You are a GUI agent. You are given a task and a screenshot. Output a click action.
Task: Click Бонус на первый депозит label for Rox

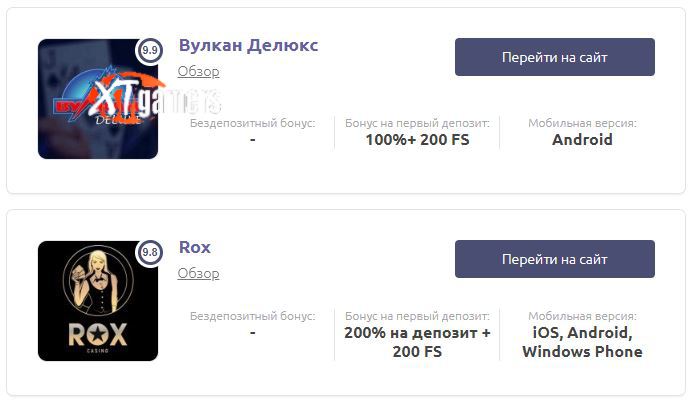coord(417,316)
